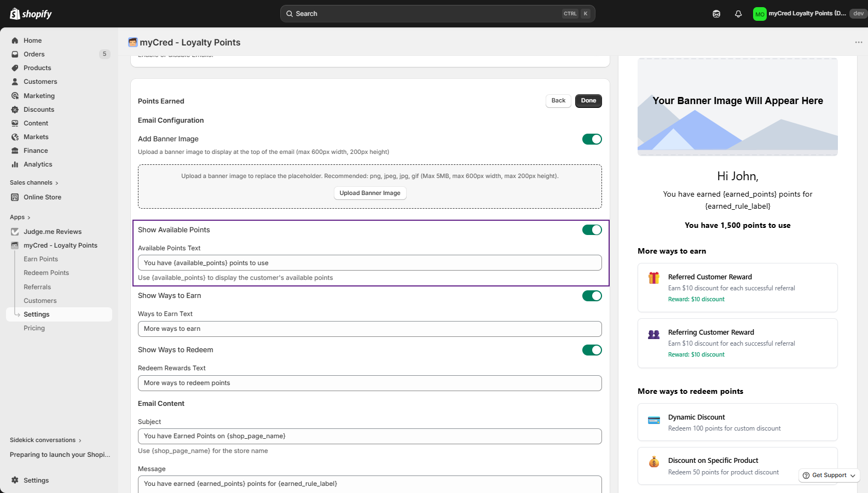Open the notifications bell
Viewport: 868px width, 493px height.
tap(738, 14)
